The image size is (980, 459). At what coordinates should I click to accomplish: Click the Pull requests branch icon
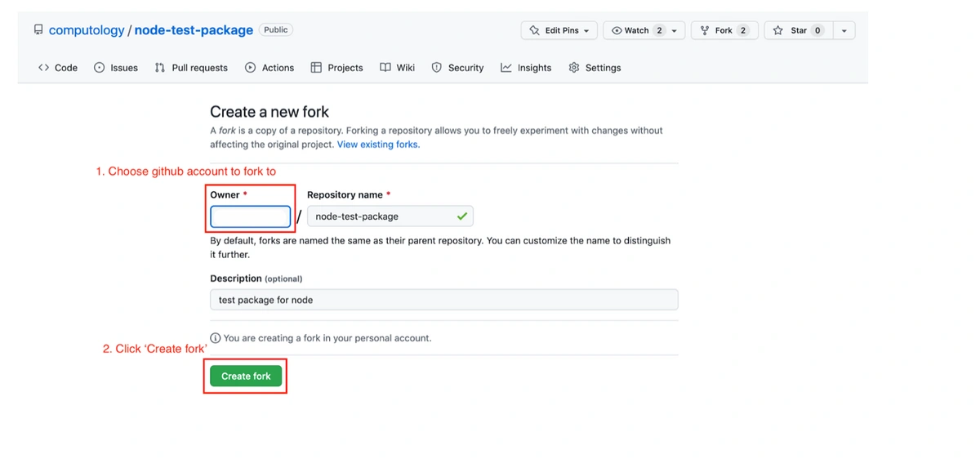click(160, 68)
